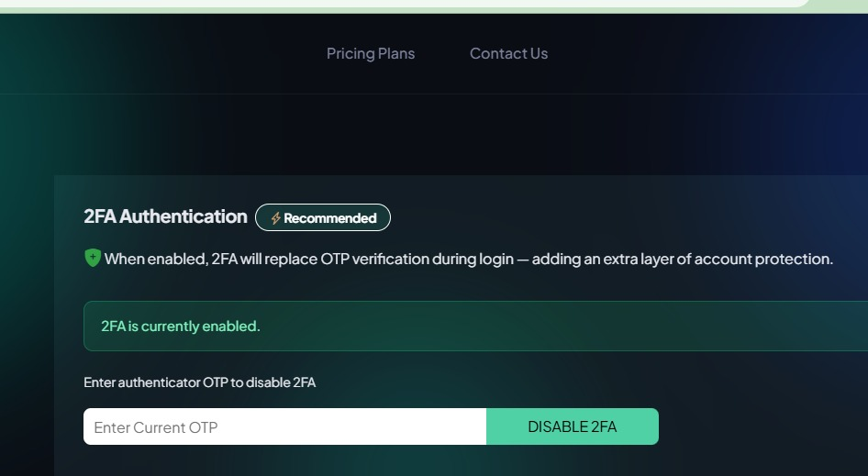Click the green shield plus icon

tap(93, 258)
